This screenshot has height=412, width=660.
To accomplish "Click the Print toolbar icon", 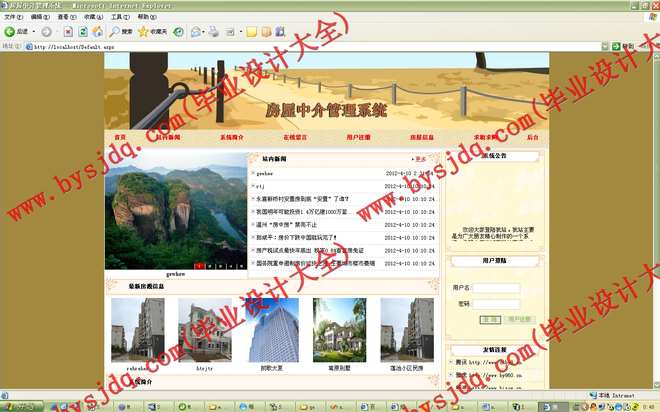I will click(212, 32).
